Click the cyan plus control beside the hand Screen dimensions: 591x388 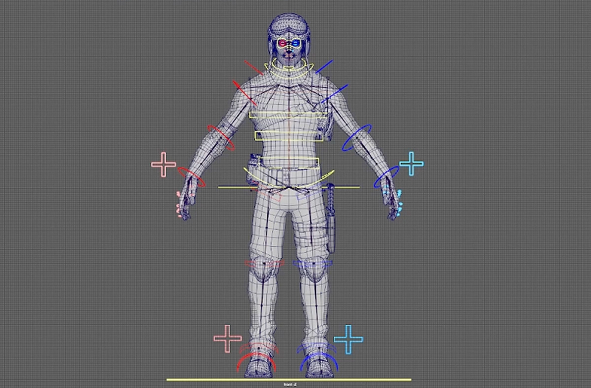411,164
